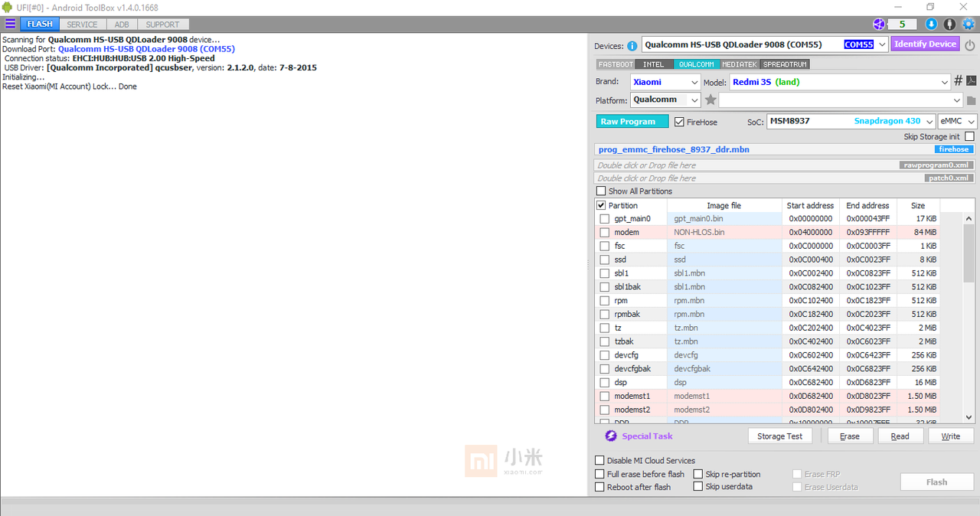The width and height of the screenshot is (980, 516).
Task: Open the Platform dropdown showing Qualcomm
Action: pos(665,100)
